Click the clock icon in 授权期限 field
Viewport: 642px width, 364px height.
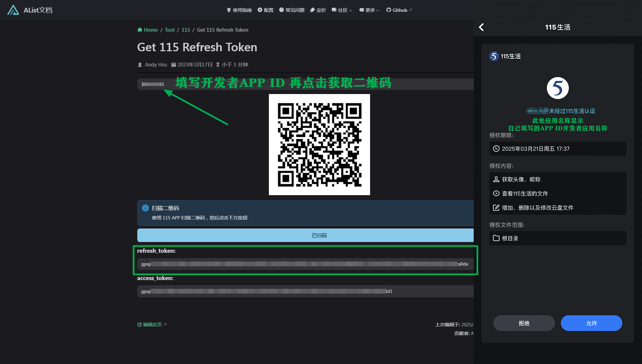tap(496, 149)
